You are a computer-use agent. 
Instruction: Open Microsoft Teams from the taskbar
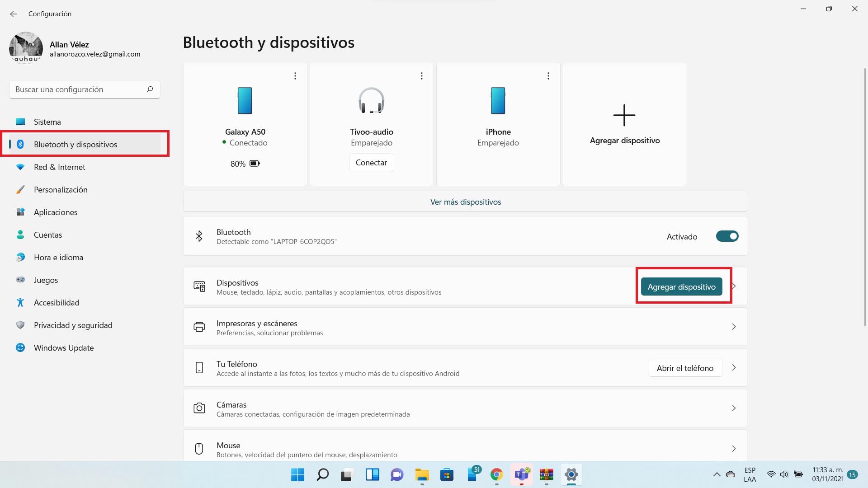521,475
